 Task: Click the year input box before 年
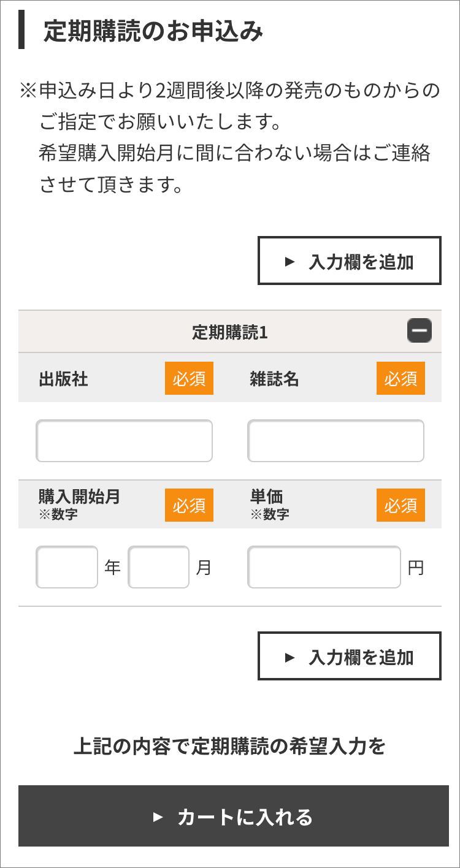point(67,567)
